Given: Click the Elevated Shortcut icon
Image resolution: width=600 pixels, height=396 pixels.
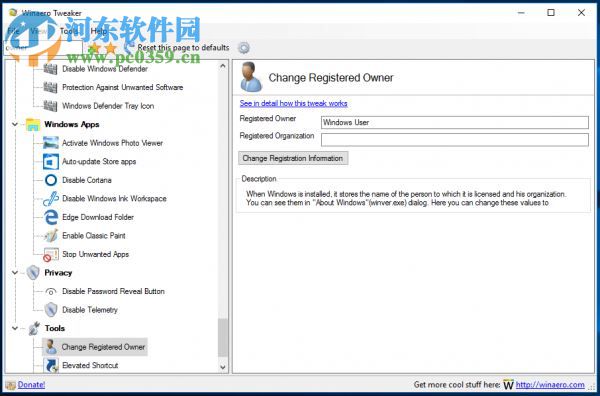Looking at the screenshot, I should 51,365.
